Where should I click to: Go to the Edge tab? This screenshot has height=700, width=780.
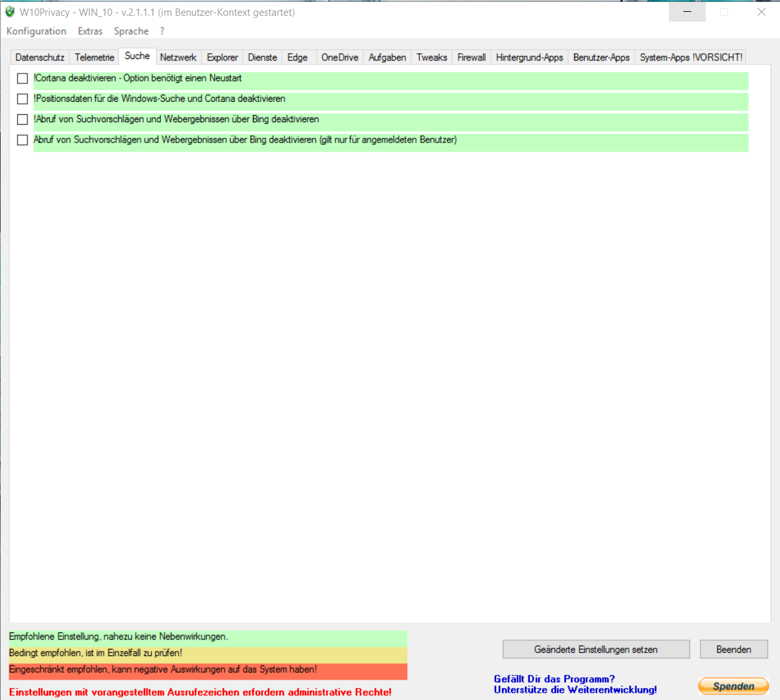pos(298,57)
